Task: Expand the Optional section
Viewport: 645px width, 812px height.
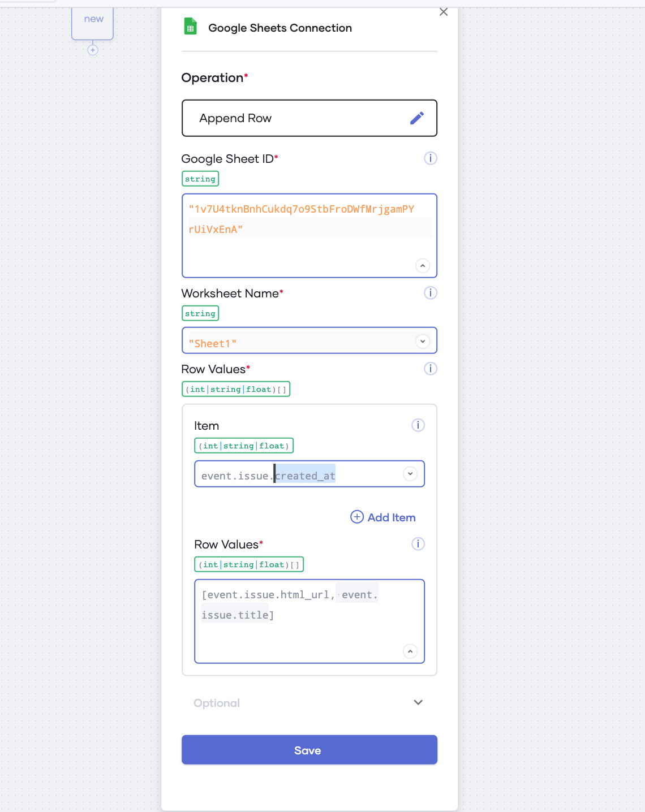Action: click(x=418, y=703)
